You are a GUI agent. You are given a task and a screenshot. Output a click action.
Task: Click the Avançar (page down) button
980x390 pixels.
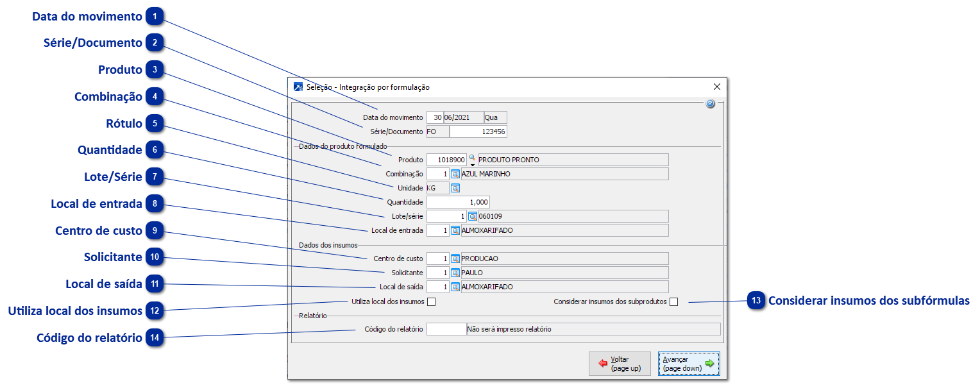click(x=689, y=364)
